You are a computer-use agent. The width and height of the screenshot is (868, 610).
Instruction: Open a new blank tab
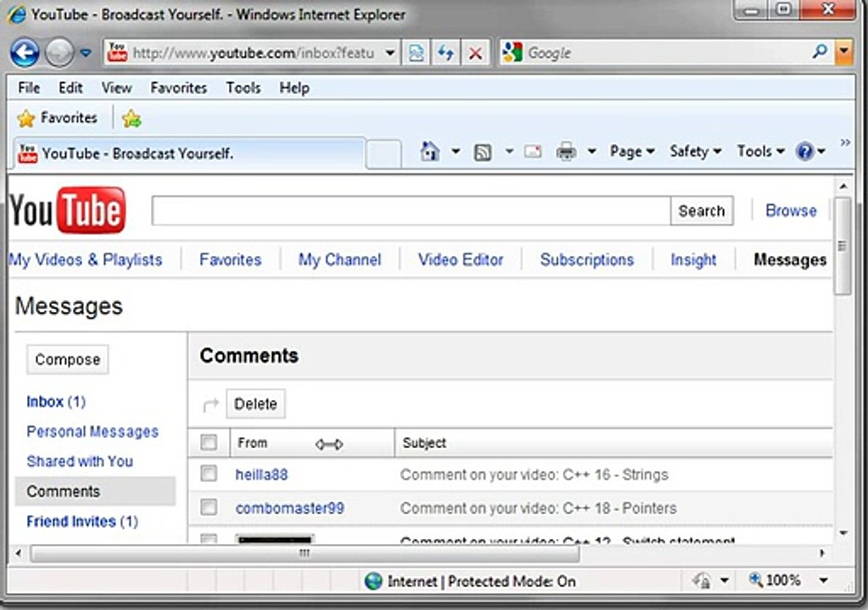(x=383, y=154)
